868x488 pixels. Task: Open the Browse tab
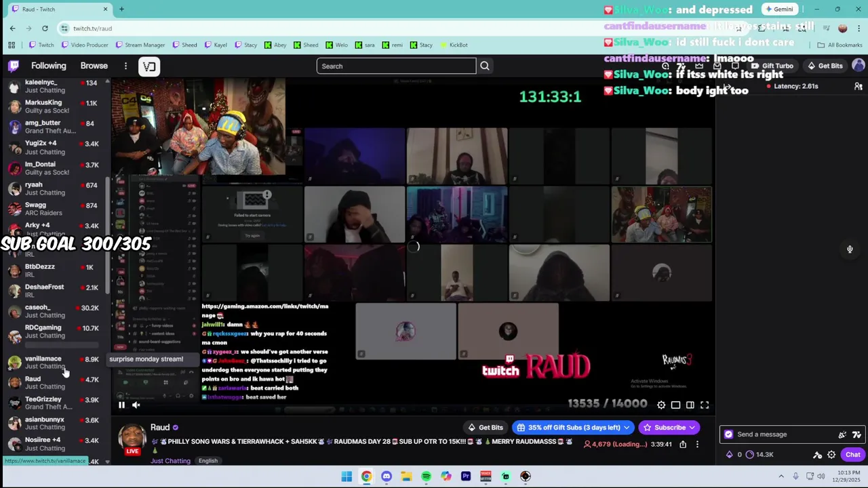(x=94, y=66)
